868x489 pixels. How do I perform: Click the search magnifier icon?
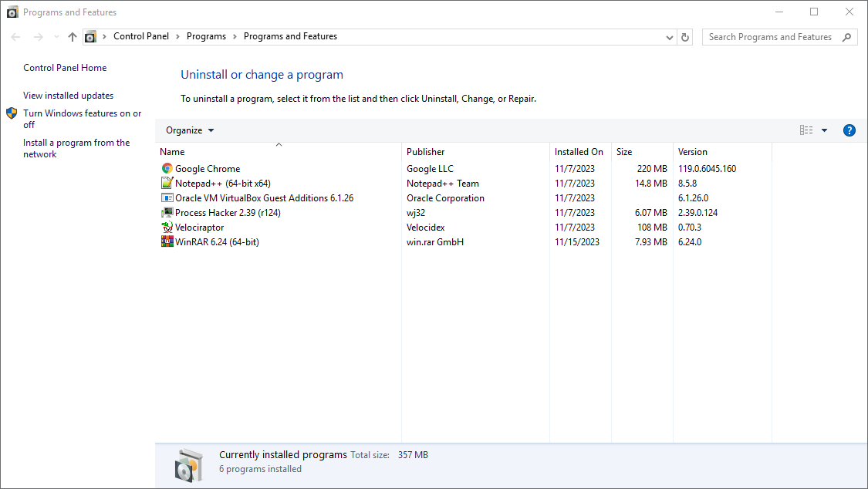[x=846, y=37]
